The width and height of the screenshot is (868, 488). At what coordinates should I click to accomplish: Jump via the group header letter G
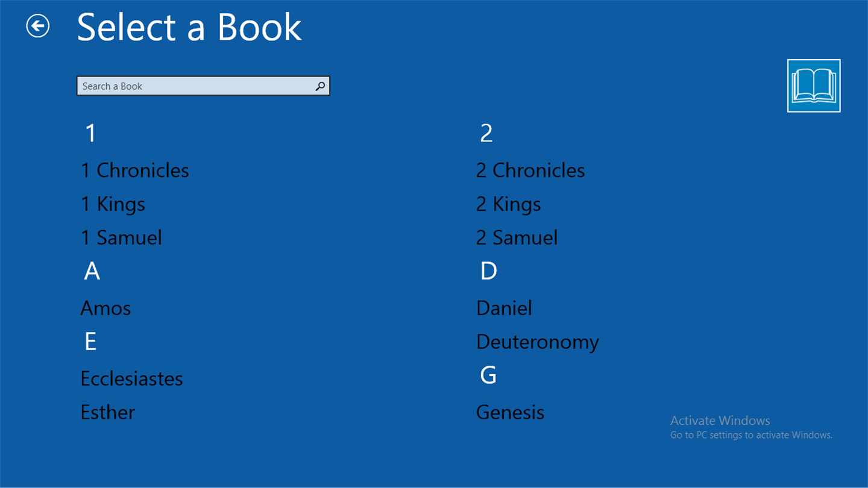coord(488,375)
